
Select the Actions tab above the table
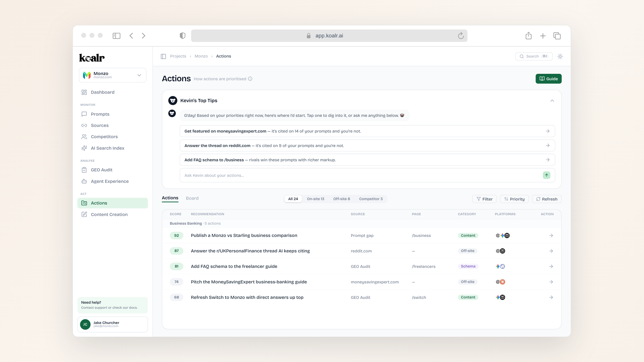(x=170, y=198)
